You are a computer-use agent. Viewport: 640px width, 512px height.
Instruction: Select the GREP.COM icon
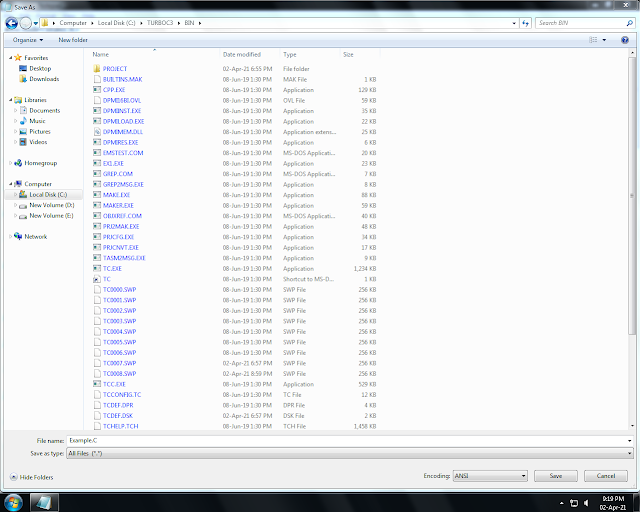[x=97, y=174]
